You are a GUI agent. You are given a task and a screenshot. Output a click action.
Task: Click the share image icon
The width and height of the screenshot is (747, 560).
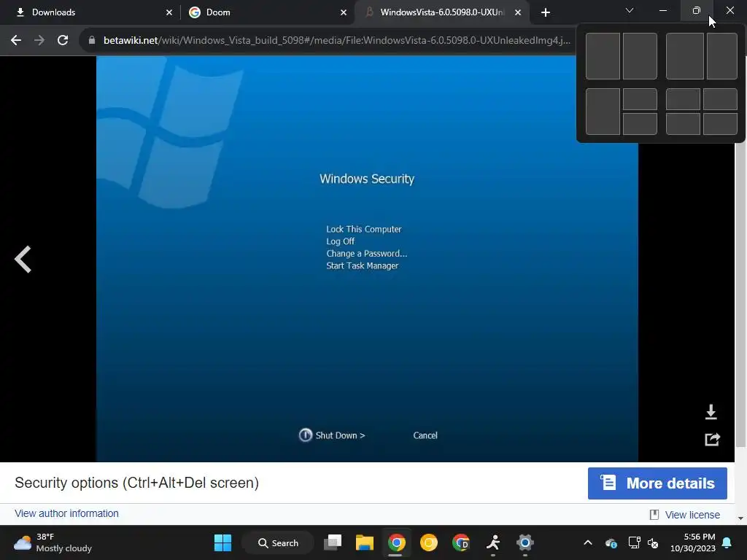coord(712,439)
